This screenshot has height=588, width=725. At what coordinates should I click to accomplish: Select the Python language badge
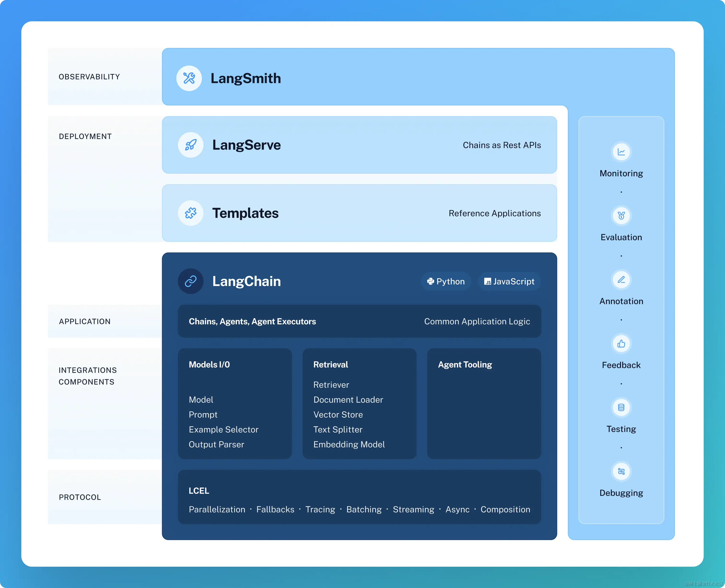coord(446,281)
